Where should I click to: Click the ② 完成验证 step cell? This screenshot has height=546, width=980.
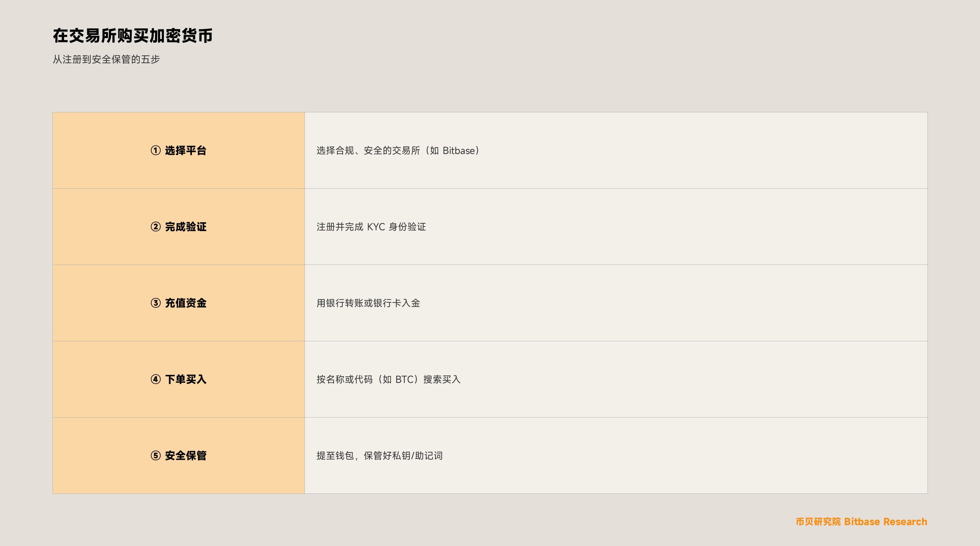click(x=178, y=227)
